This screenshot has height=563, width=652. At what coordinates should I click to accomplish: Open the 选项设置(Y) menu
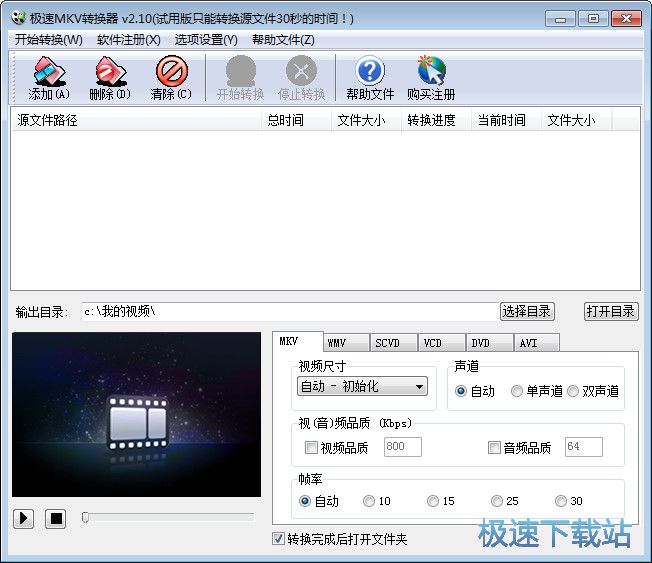[x=206, y=39]
